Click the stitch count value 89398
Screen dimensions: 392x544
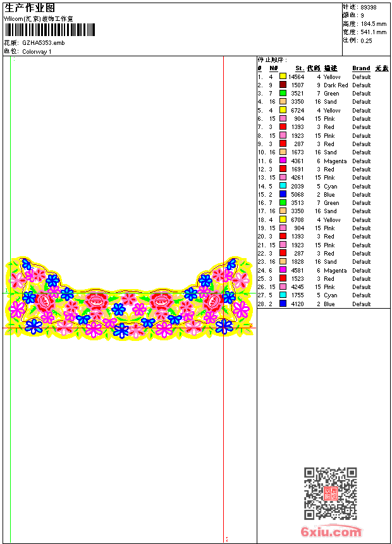click(369, 8)
